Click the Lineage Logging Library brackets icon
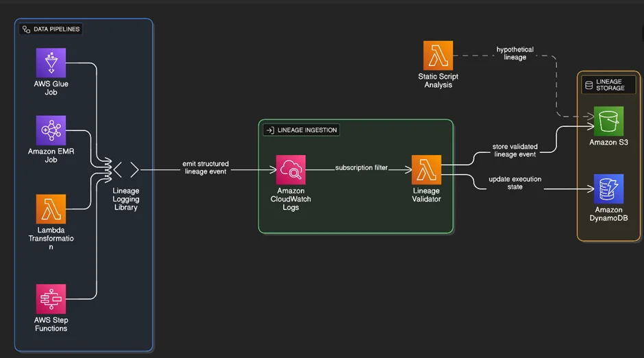This screenshot has width=644, height=358. point(126,169)
